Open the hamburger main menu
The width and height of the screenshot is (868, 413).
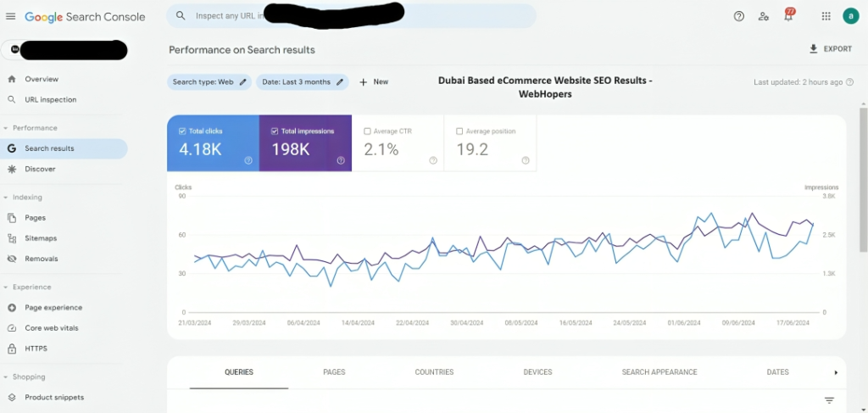point(10,16)
